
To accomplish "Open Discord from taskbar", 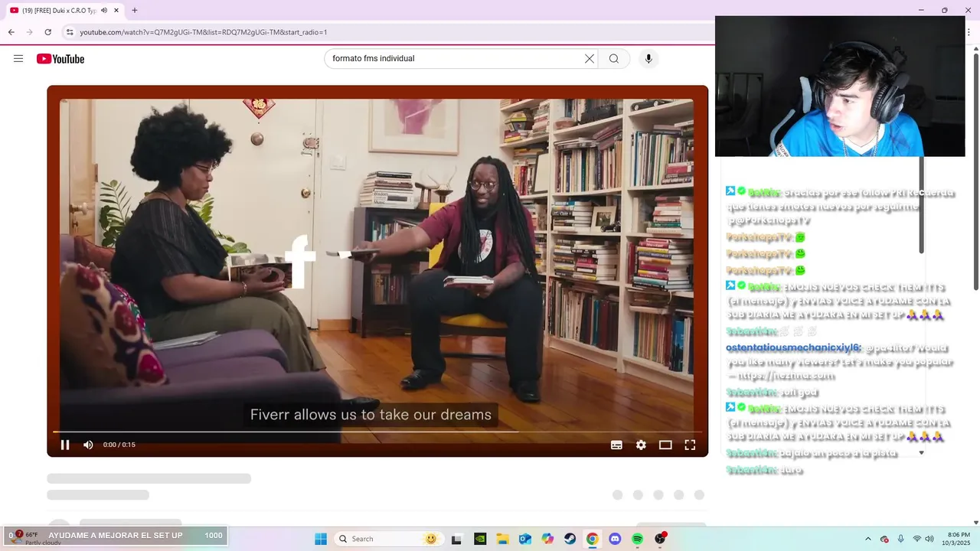I will pos(615,539).
